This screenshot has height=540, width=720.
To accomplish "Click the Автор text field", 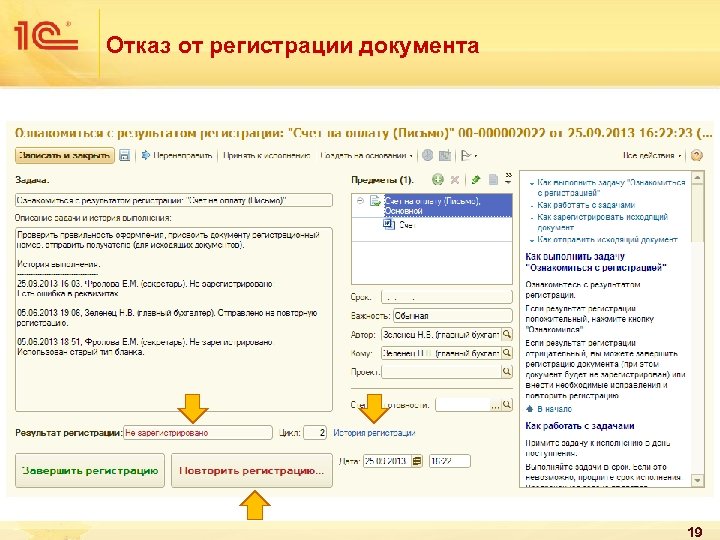I will [441, 334].
